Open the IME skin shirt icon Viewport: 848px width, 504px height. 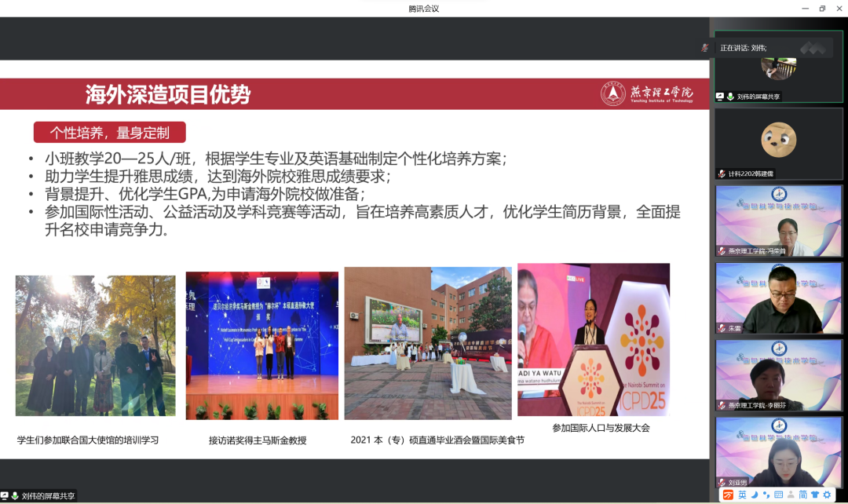815,495
